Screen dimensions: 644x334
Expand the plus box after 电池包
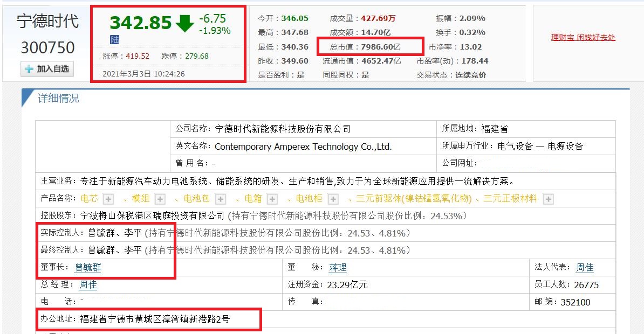(x=221, y=199)
